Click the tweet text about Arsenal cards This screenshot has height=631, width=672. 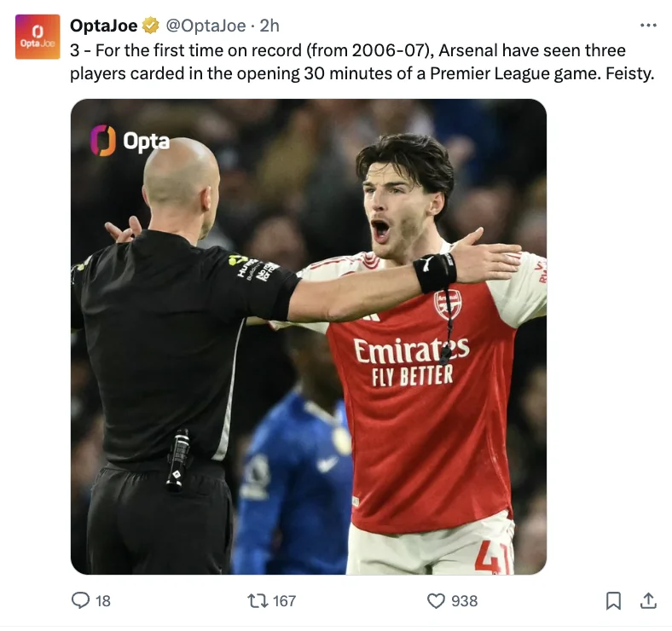point(358,62)
